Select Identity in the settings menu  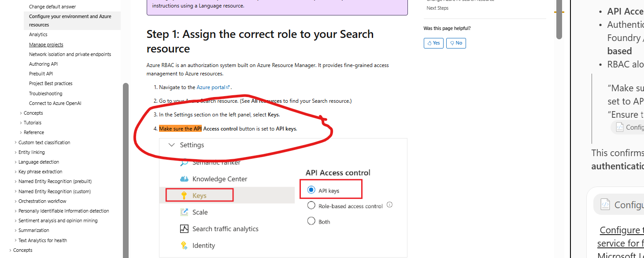click(204, 245)
